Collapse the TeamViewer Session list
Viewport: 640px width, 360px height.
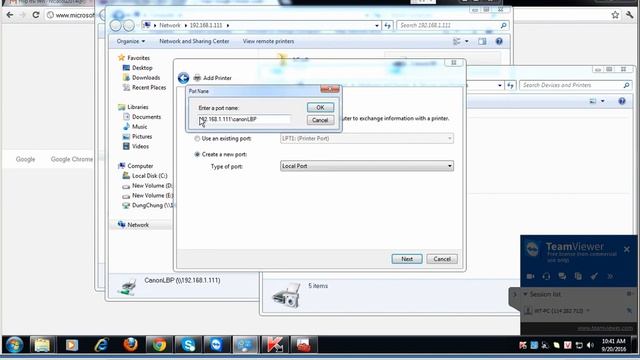click(x=526, y=294)
